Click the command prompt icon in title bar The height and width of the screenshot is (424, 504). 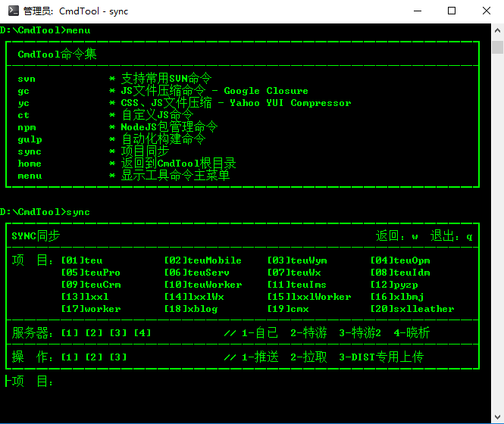point(11,11)
